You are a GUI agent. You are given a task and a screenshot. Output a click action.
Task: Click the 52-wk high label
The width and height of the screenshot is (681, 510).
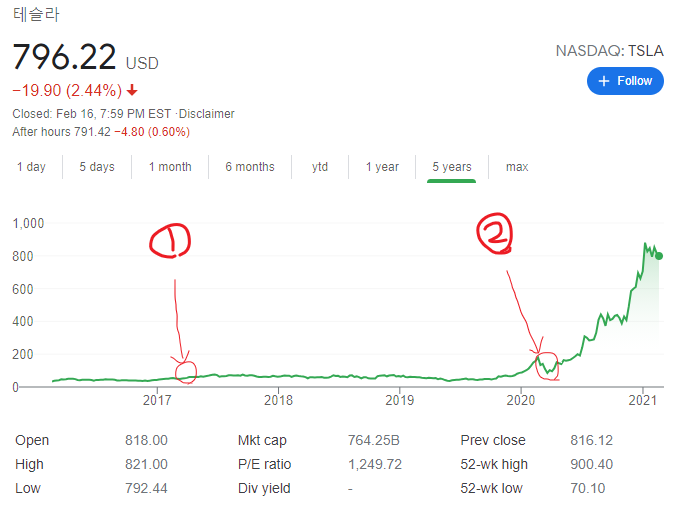(x=494, y=464)
